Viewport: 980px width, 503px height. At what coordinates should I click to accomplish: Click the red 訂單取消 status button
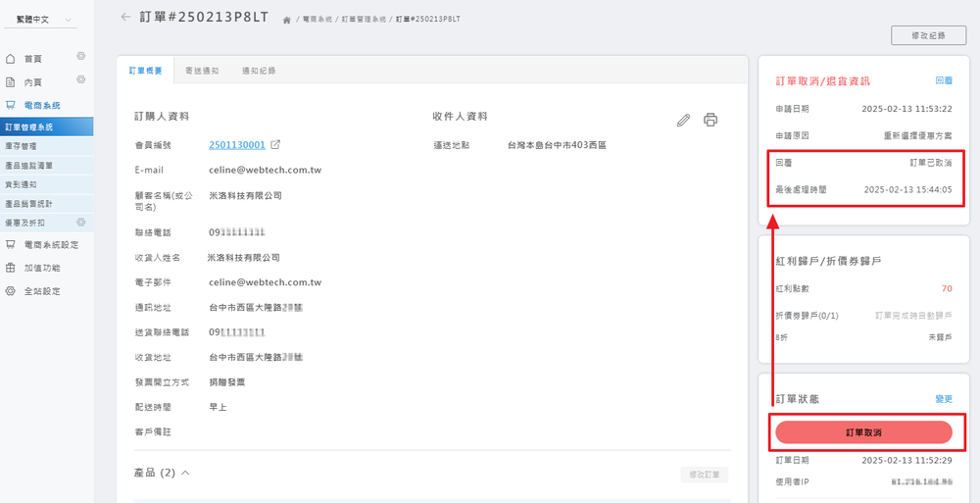pyautogui.click(x=863, y=432)
